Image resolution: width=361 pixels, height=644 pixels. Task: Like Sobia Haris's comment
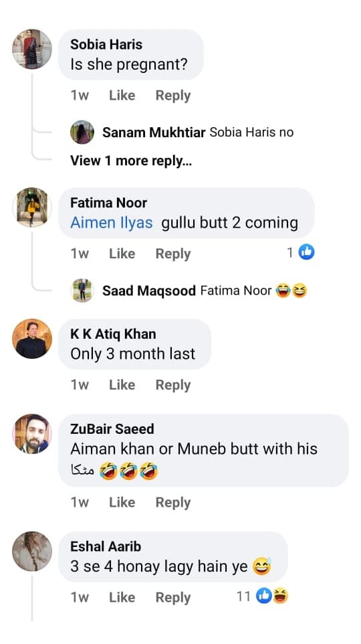click(122, 95)
